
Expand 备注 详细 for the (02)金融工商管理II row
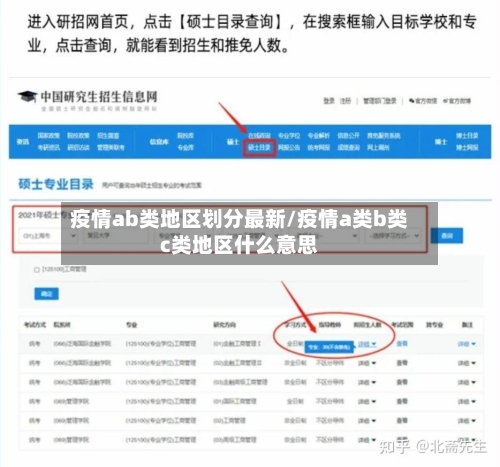tap(466, 363)
